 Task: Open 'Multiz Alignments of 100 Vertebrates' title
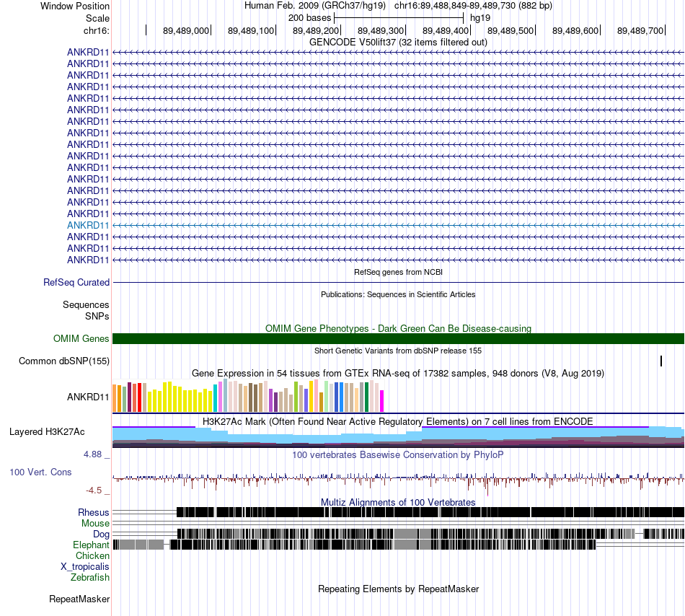398,503
